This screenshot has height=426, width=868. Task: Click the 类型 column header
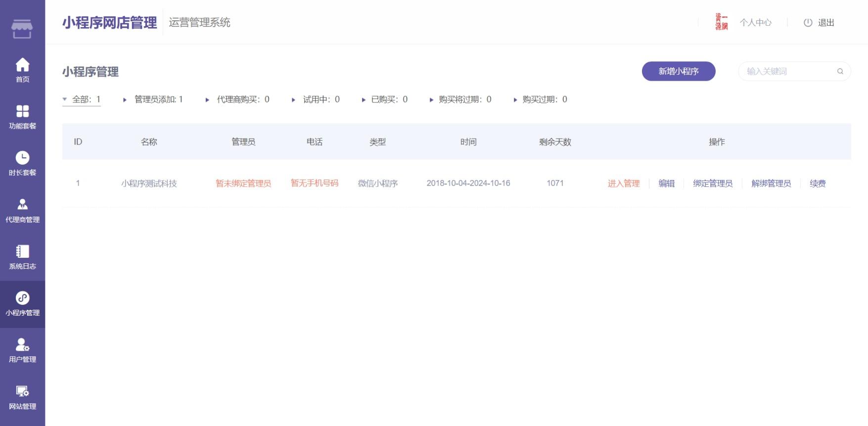378,142
